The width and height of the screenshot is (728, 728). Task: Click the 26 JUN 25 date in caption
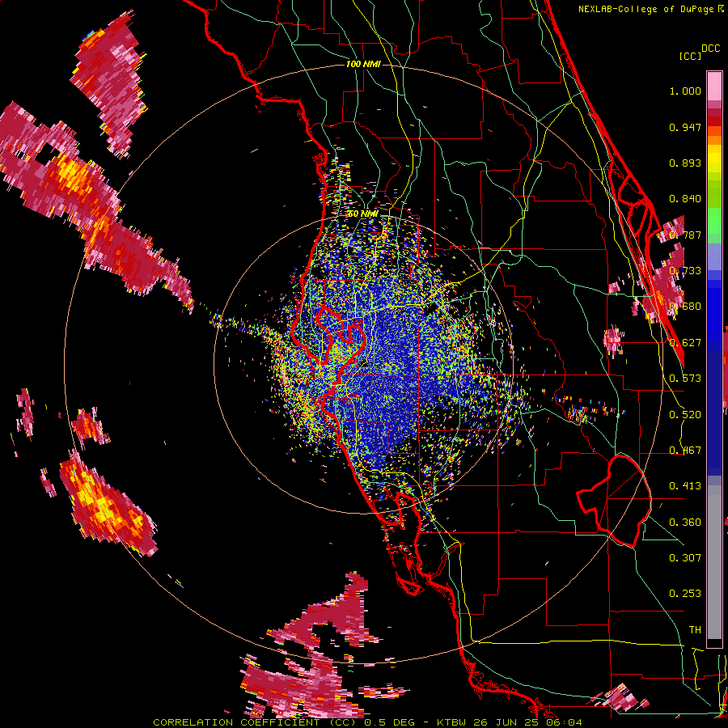[x=507, y=722]
